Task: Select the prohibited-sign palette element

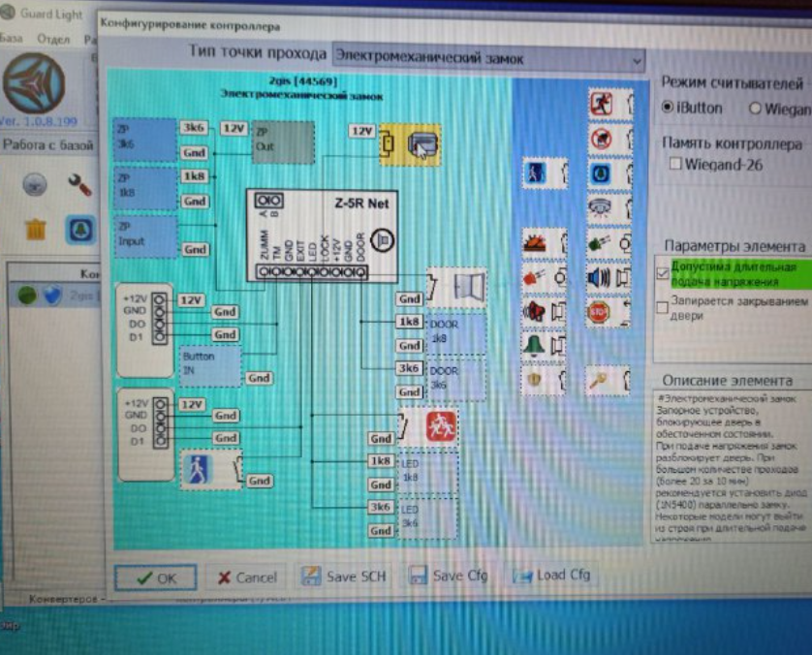Action: (610, 139)
